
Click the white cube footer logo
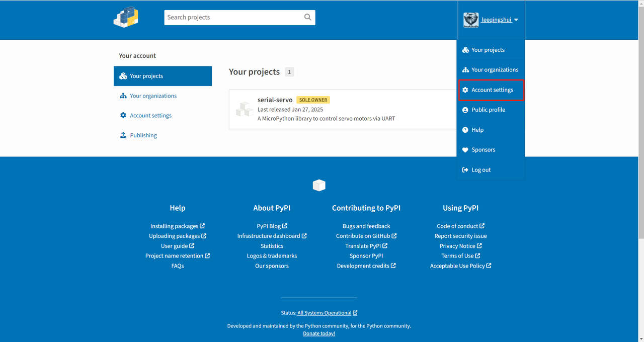click(319, 185)
